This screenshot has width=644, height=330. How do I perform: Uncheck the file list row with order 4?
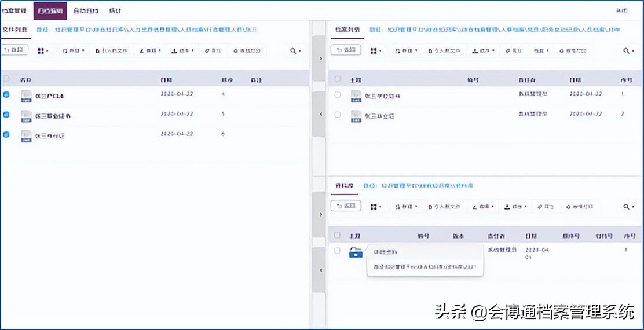(x=6, y=94)
